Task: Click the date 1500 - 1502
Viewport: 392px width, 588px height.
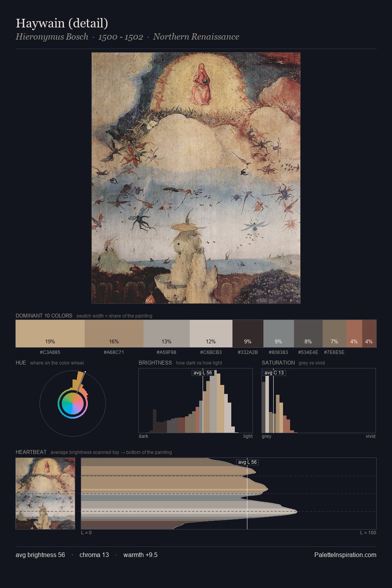Action: [x=120, y=37]
